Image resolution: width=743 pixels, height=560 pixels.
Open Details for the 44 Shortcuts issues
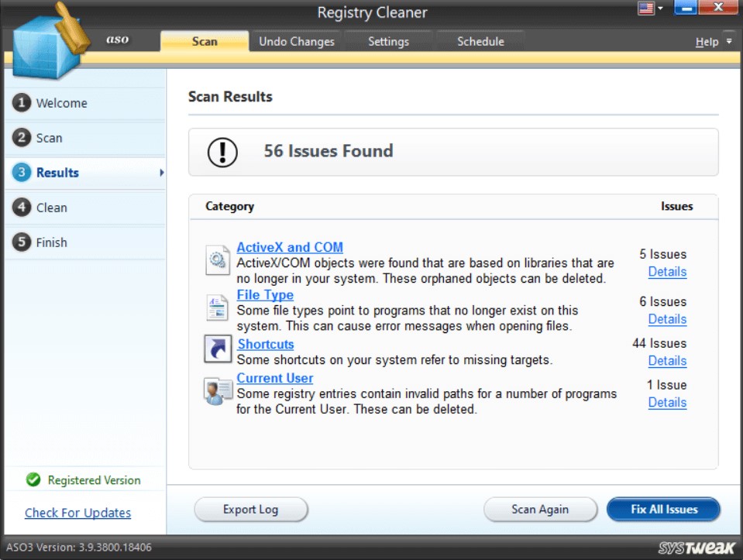click(x=667, y=361)
